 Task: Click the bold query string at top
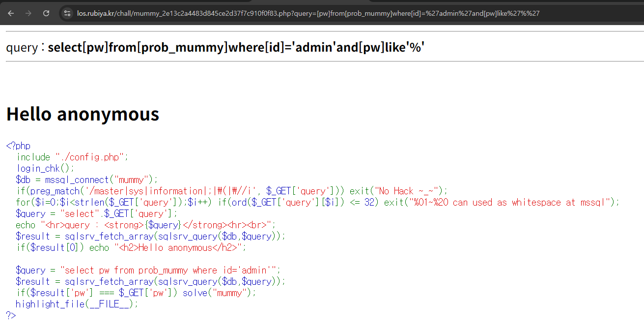click(x=236, y=47)
